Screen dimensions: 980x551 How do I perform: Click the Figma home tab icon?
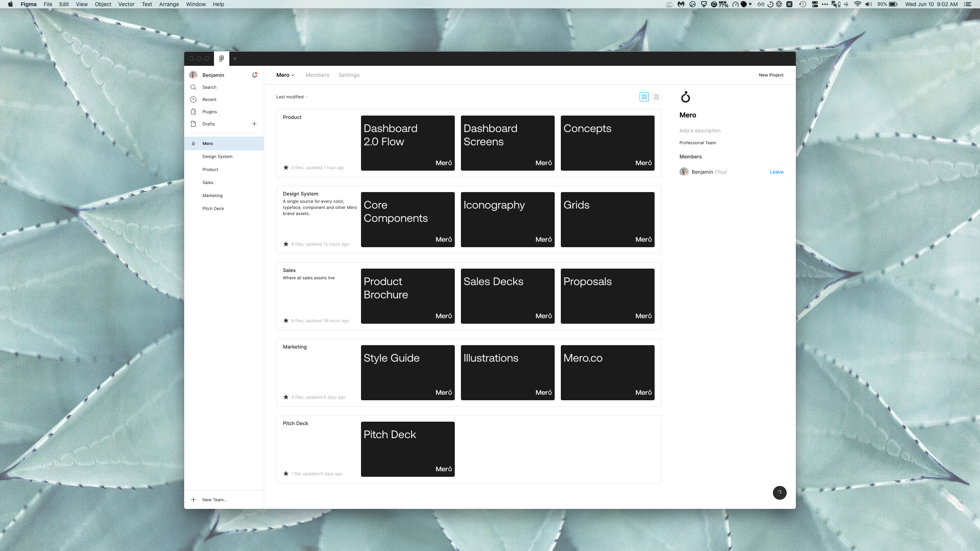tap(221, 59)
